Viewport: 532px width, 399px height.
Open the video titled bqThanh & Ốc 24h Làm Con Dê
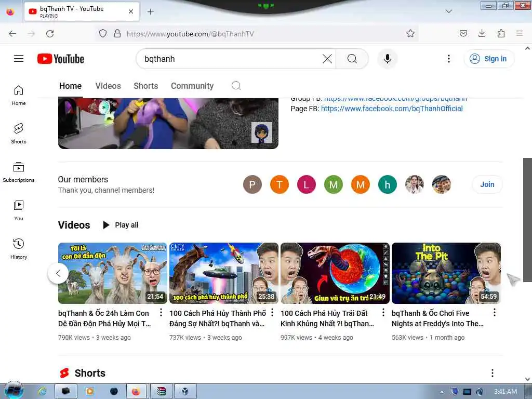click(x=105, y=318)
